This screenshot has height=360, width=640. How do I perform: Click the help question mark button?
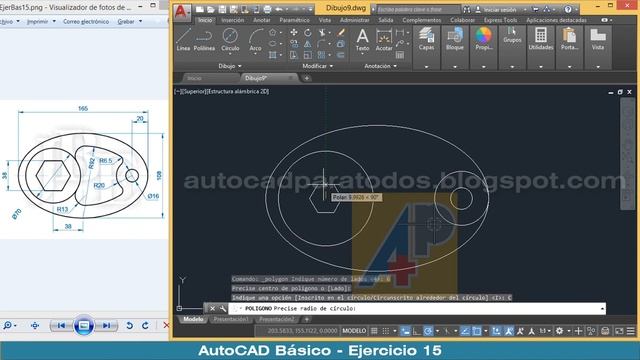tap(568, 9)
